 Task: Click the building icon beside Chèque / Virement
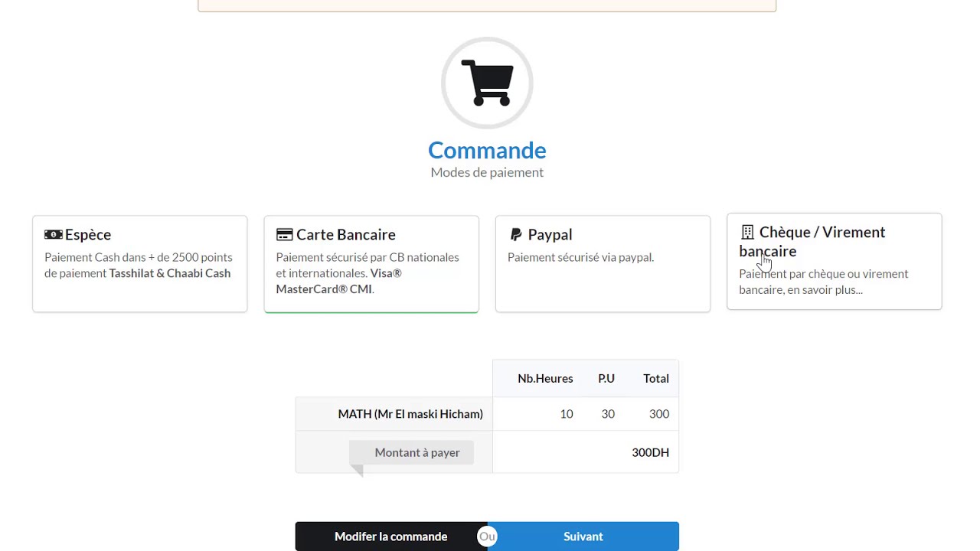tap(747, 233)
